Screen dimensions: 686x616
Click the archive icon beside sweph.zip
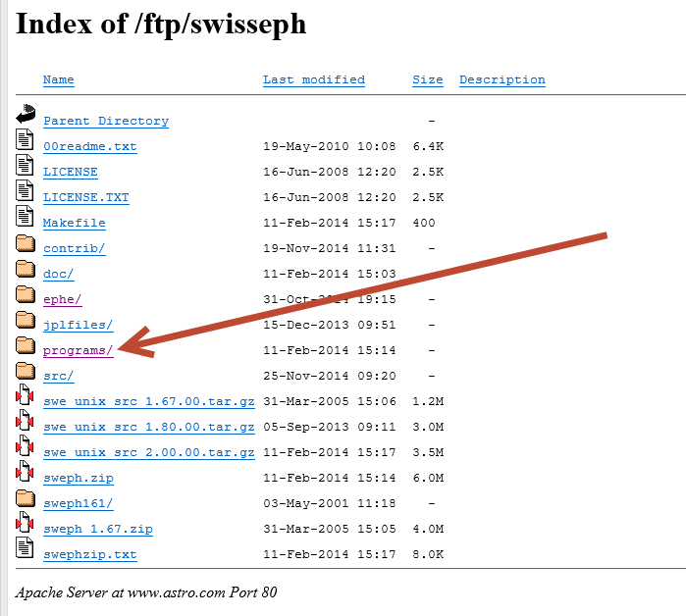tap(26, 473)
